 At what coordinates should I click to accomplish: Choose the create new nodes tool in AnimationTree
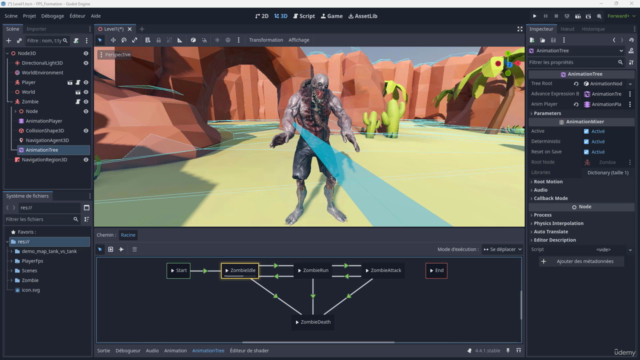pos(111,249)
